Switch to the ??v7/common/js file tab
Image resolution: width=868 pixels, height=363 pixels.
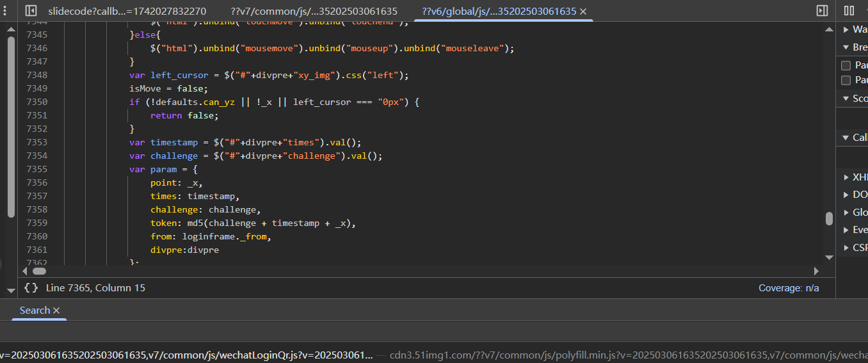(x=314, y=12)
